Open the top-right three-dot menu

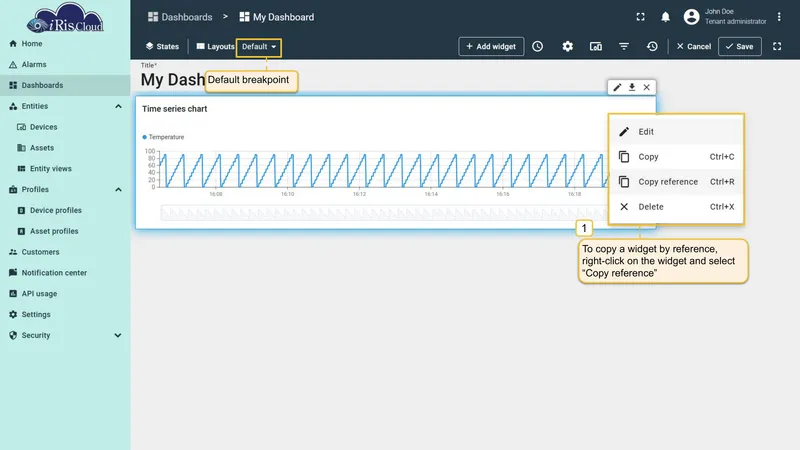coord(779,17)
